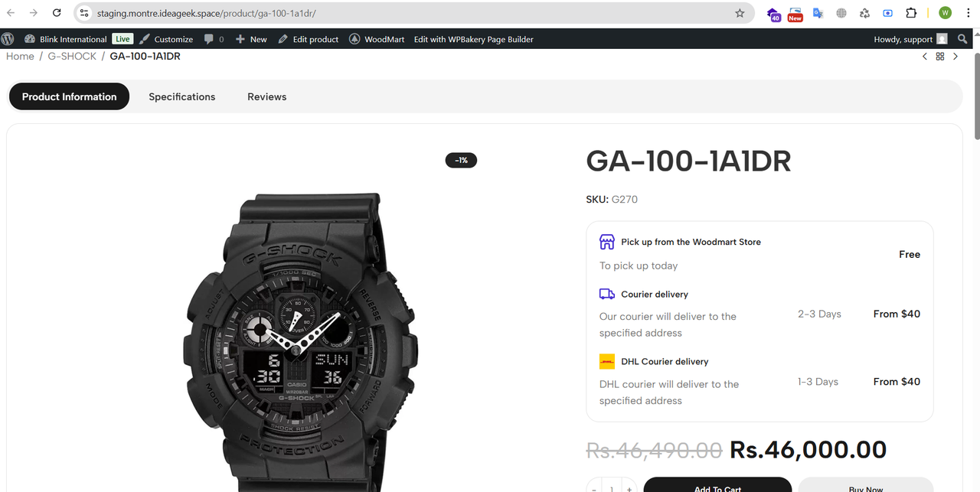Click the user avatar in the admin bar
The image size is (980, 492).
tap(942, 39)
